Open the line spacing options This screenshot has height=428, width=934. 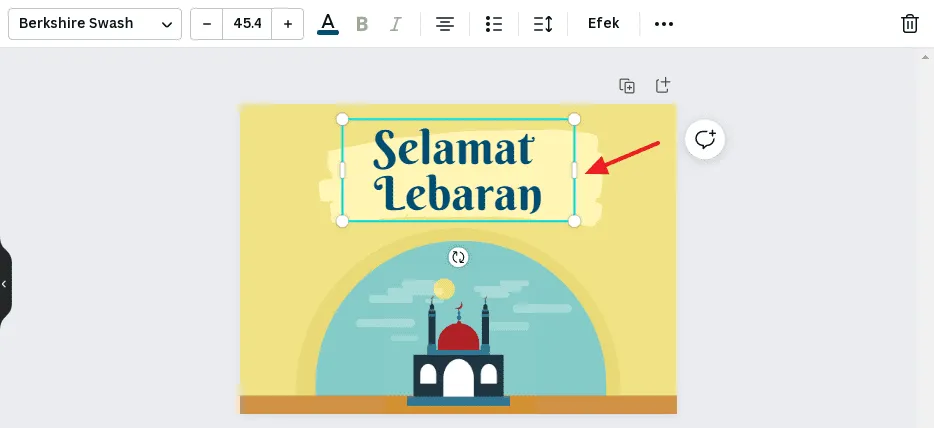543,24
